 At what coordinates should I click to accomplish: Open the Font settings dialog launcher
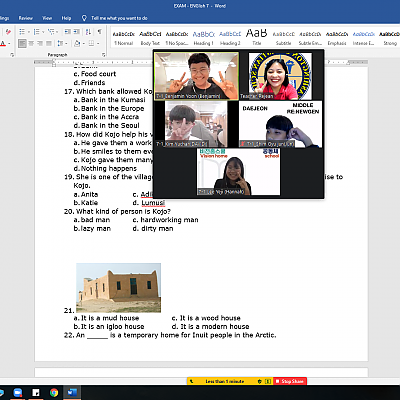[12, 55]
